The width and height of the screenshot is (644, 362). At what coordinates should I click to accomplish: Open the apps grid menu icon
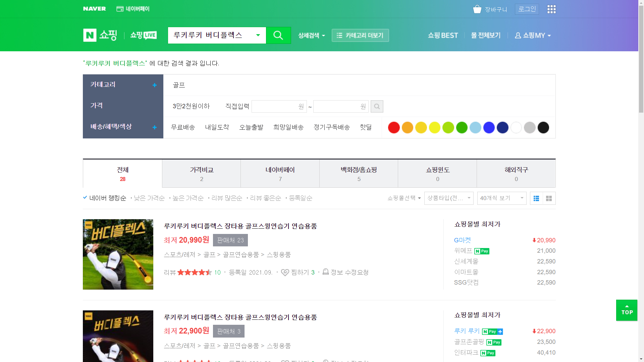(551, 9)
